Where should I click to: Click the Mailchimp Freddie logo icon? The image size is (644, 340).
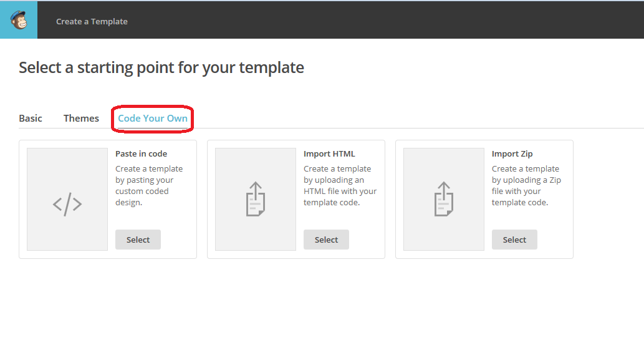(x=19, y=20)
